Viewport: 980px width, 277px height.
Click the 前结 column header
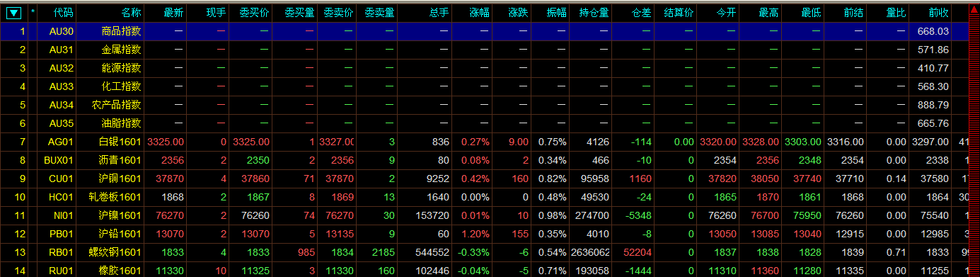pyautogui.click(x=853, y=13)
